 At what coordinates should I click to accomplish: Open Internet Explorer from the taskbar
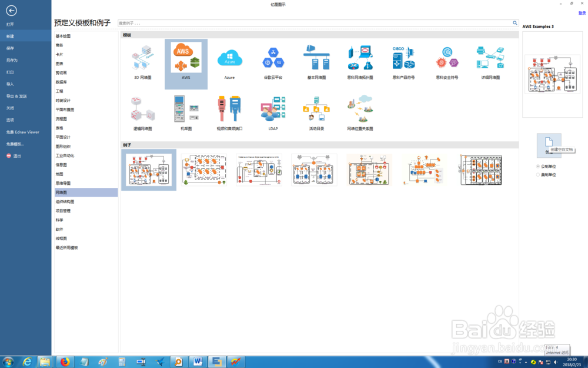point(27,362)
